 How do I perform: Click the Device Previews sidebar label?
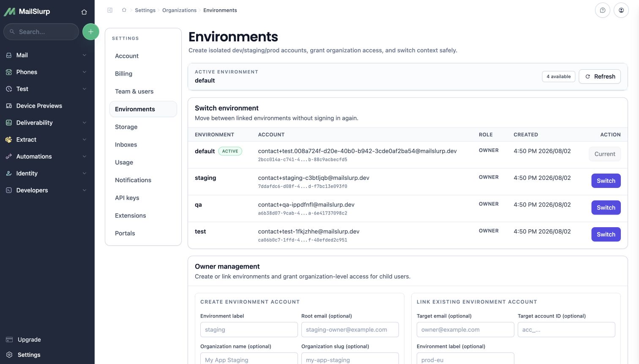(39, 106)
